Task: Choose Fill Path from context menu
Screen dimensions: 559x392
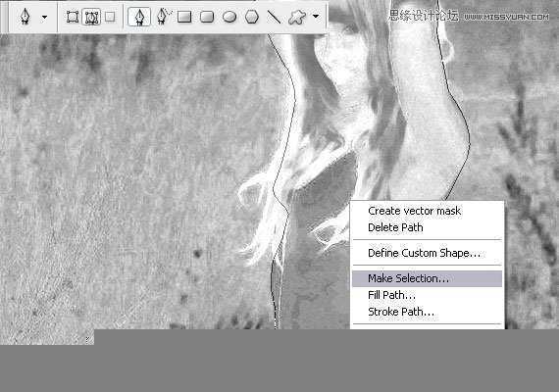Action: click(427, 295)
